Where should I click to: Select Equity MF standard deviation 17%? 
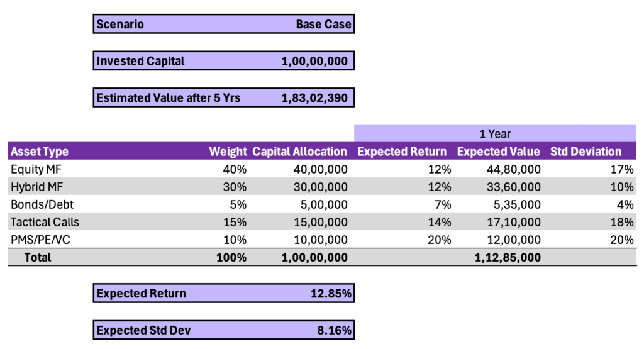[x=623, y=169]
